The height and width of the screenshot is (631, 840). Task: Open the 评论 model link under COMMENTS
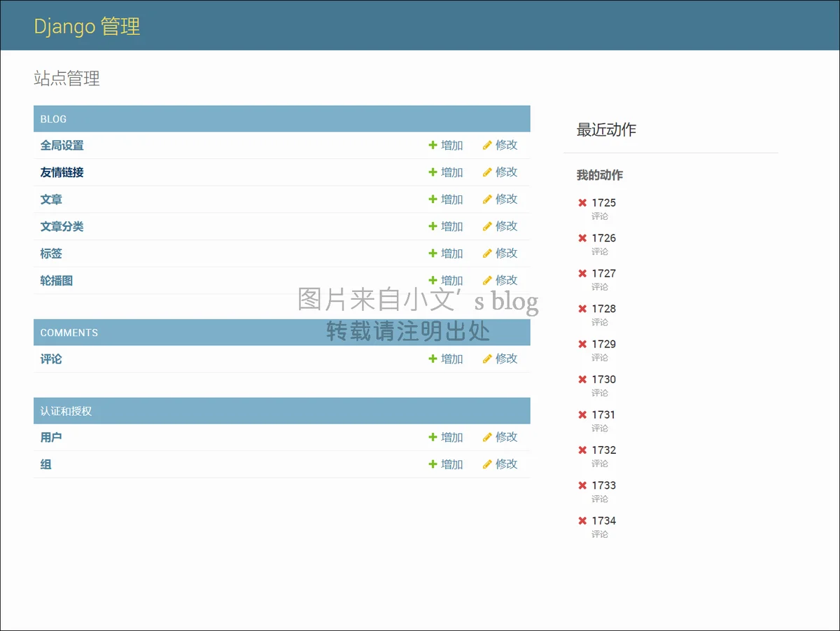click(51, 359)
